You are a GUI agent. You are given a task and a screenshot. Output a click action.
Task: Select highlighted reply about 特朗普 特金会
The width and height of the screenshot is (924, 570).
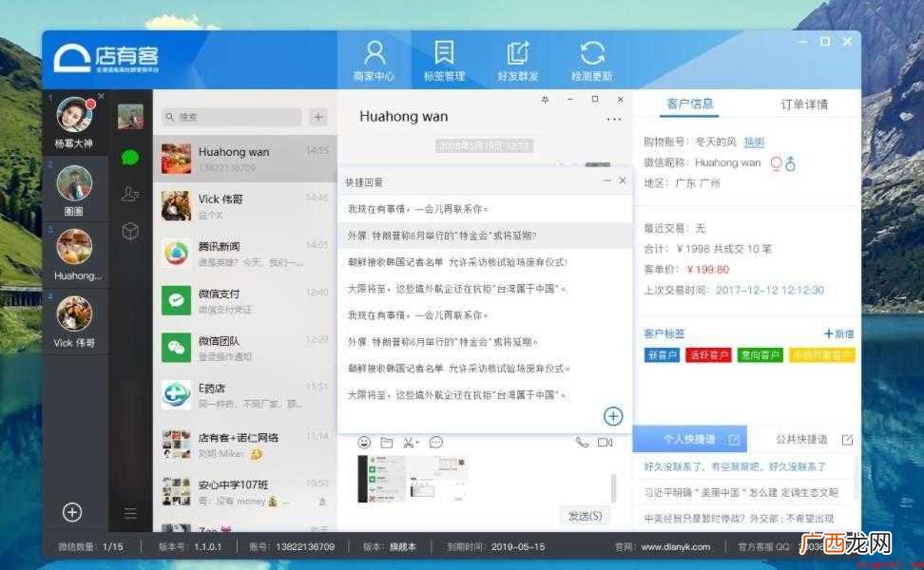(485, 236)
